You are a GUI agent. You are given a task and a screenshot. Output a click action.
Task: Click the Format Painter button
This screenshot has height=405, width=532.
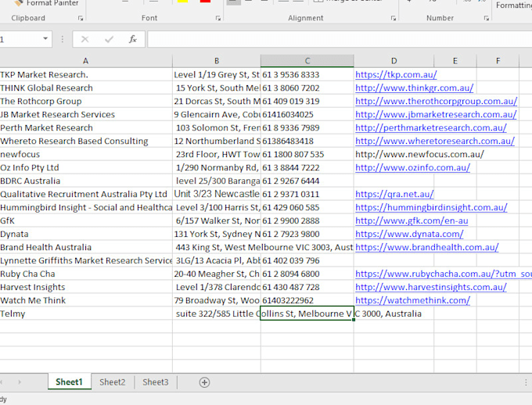coord(46,3)
